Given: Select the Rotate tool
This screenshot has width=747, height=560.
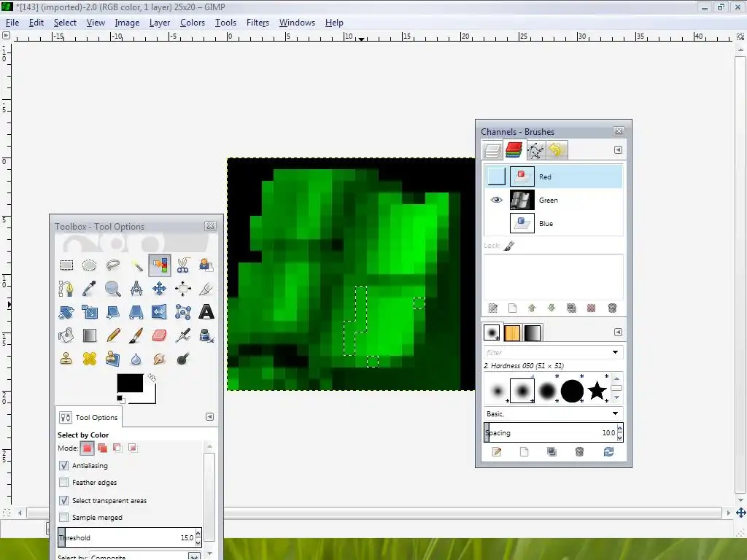Looking at the screenshot, I should (x=66, y=312).
